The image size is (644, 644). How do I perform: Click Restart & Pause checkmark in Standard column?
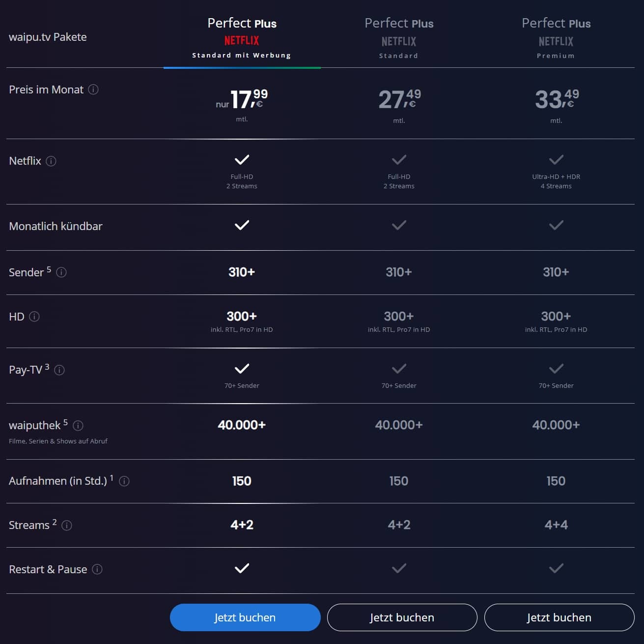[x=399, y=568]
